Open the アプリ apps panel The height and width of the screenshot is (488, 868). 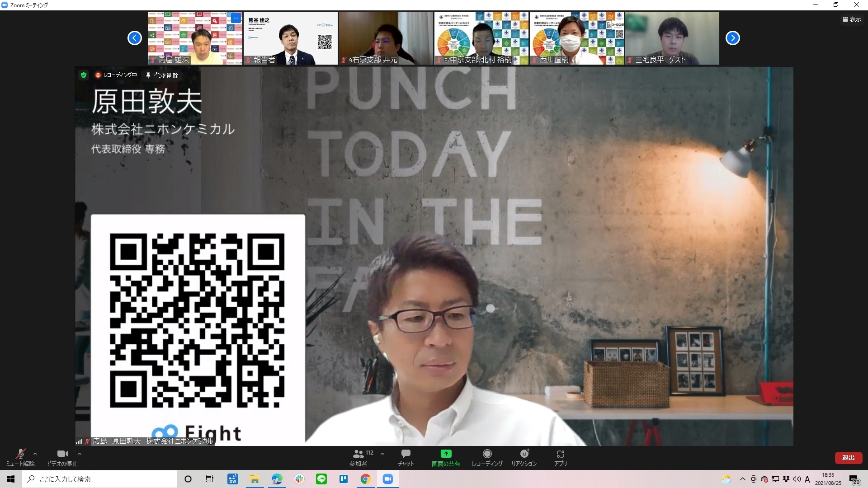click(561, 457)
